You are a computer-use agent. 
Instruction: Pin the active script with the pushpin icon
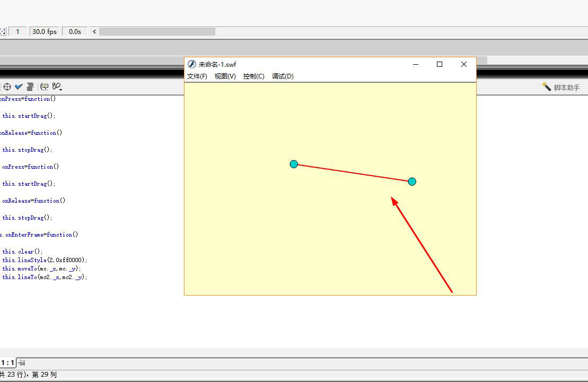pyautogui.click(x=21, y=363)
